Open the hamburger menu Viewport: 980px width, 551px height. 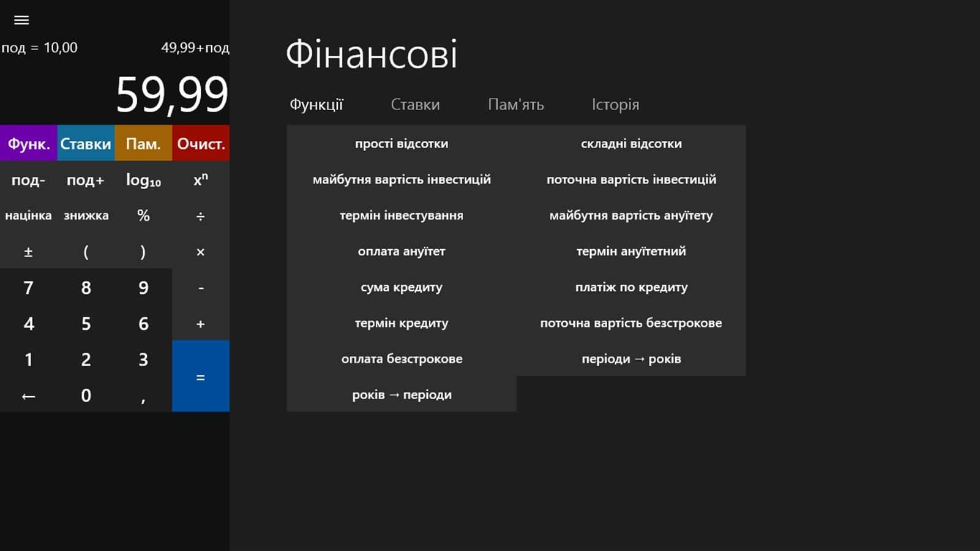pos(21,20)
